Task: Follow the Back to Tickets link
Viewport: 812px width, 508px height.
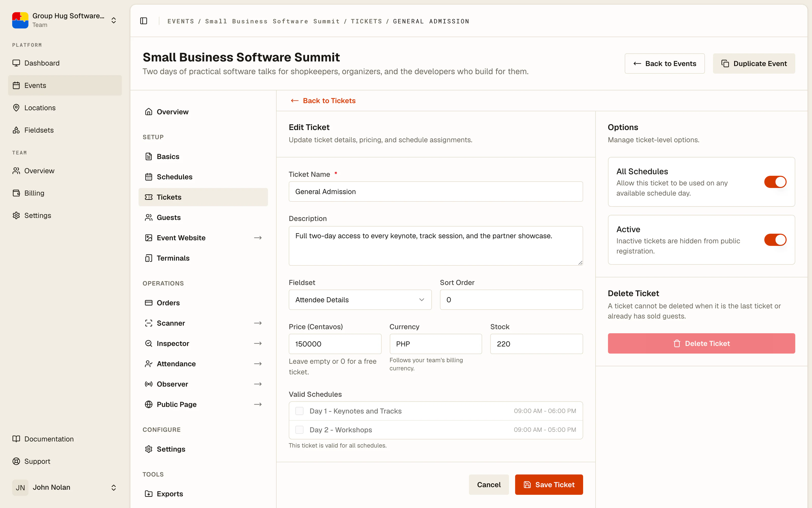Action: click(323, 101)
